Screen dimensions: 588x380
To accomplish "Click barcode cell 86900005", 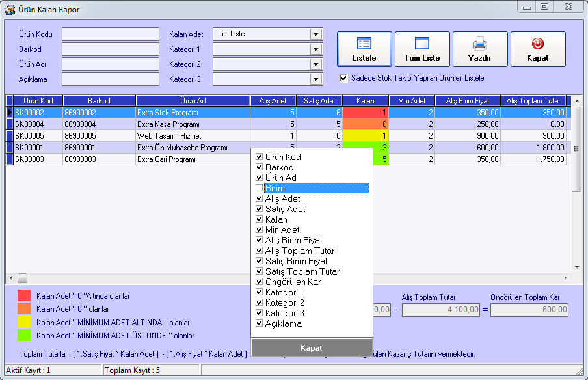I will (99, 136).
